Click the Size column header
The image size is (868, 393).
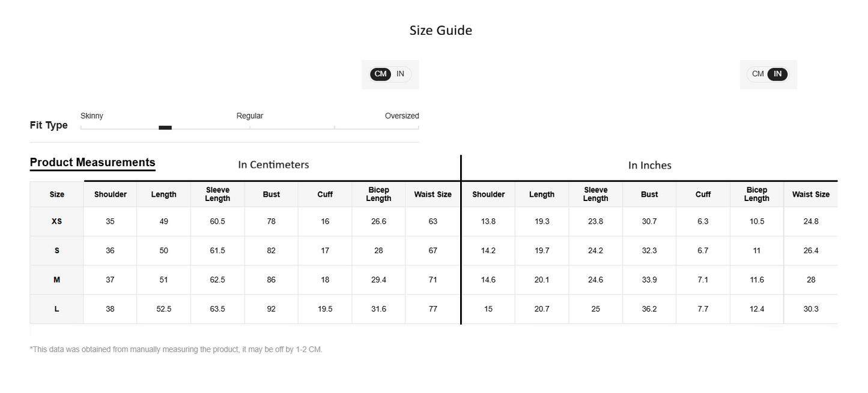coord(57,194)
